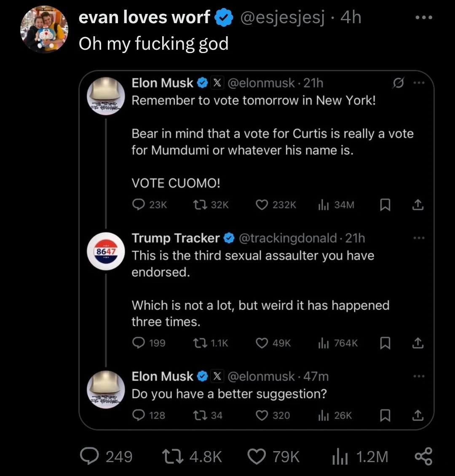Image resolution: width=455 pixels, height=476 pixels.
Task: Open the @esjesjesj profile handle
Action: click(x=282, y=18)
